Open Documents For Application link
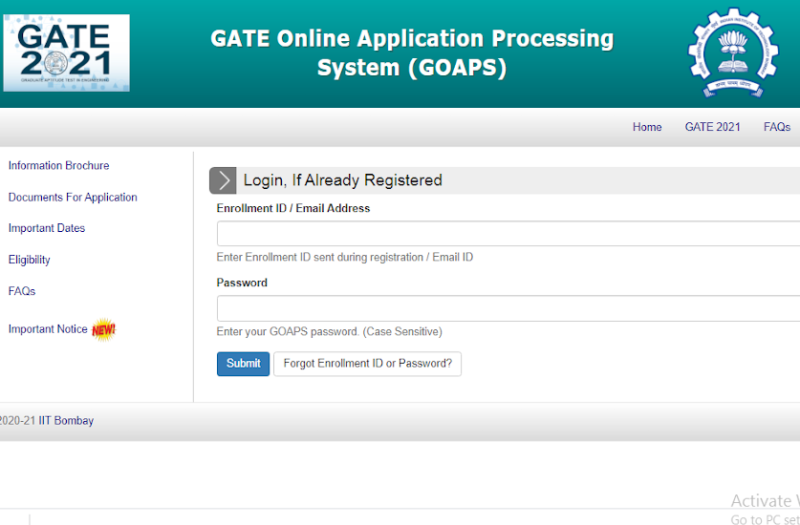Image resolution: width=800 pixels, height=525 pixels. coord(73,198)
